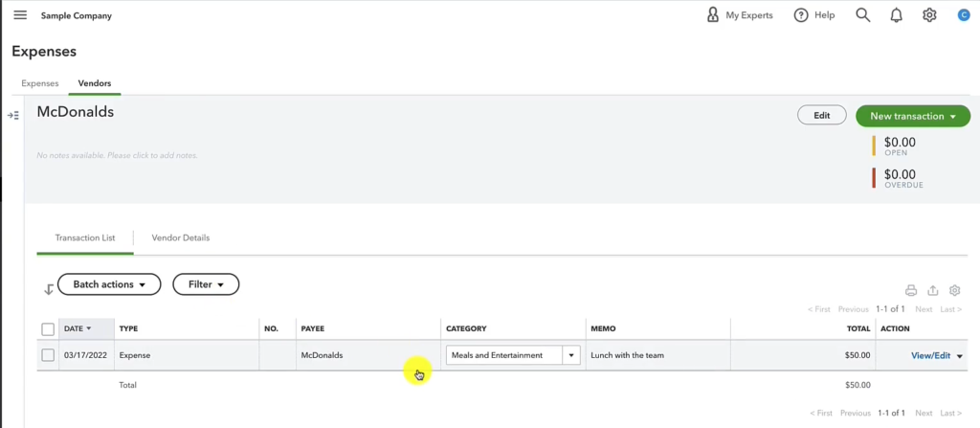Print the transaction list
The image size is (980, 428).
click(911, 290)
